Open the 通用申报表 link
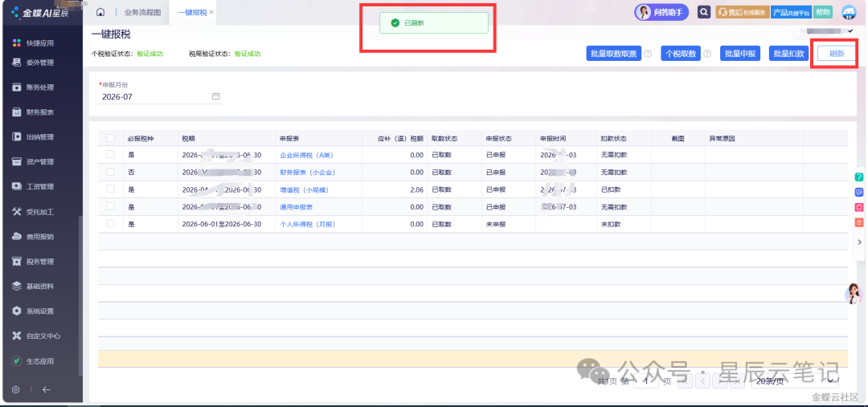Image resolution: width=868 pixels, height=407 pixels. click(x=297, y=207)
